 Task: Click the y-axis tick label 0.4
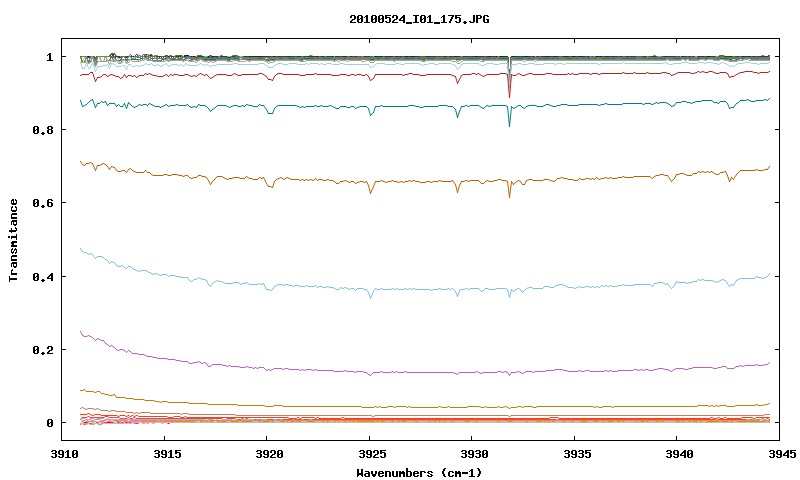coord(43,276)
